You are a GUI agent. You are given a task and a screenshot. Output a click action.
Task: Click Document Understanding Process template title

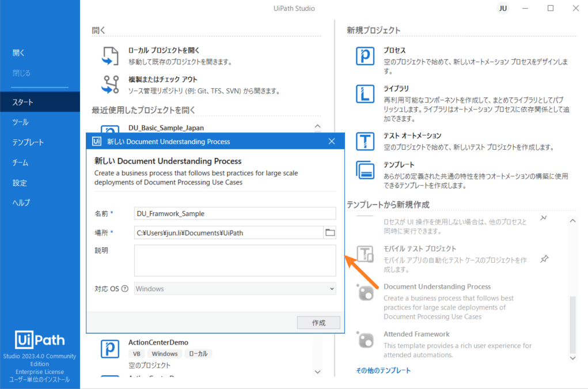coord(437,286)
